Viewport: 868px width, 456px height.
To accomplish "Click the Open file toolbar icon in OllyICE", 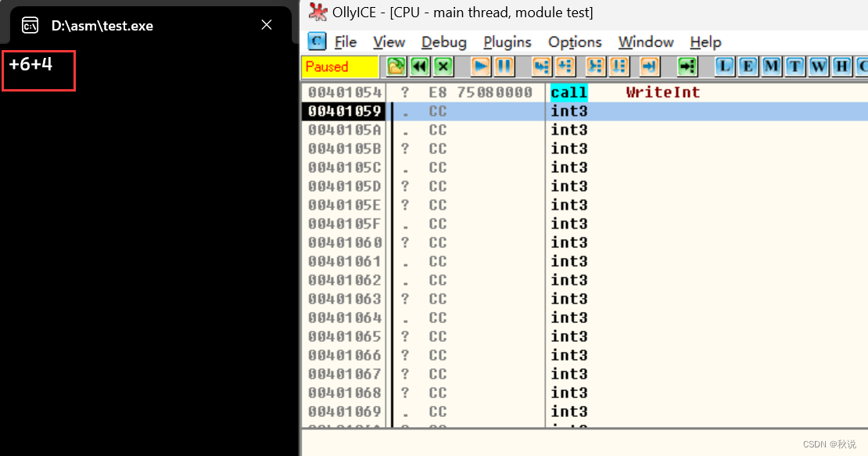I will pos(396,67).
